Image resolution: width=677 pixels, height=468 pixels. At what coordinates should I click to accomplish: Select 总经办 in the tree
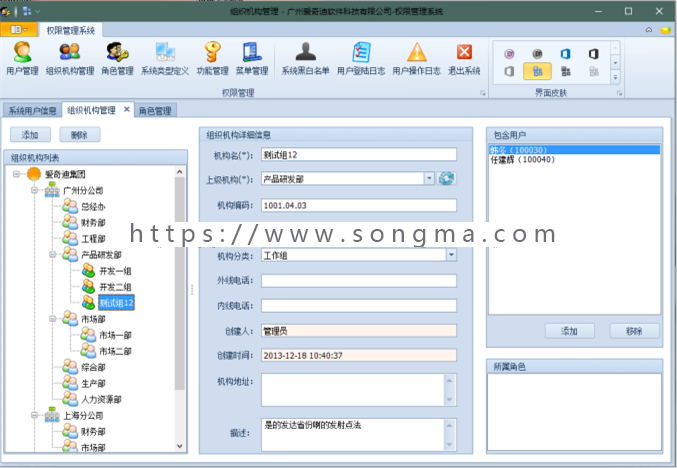click(x=93, y=207)
